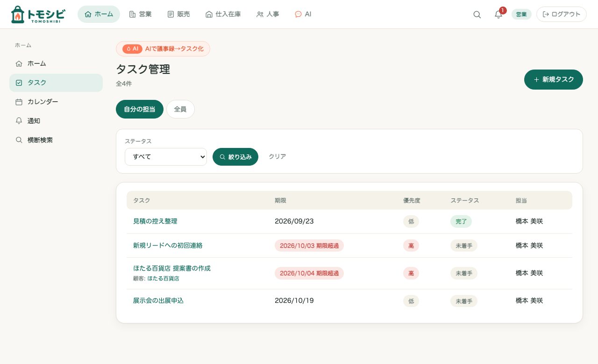The width and height of the screenshot is (598, 364).
Task: Click the 2026/10/03 期限超過 badge
Action: point(309,245)
